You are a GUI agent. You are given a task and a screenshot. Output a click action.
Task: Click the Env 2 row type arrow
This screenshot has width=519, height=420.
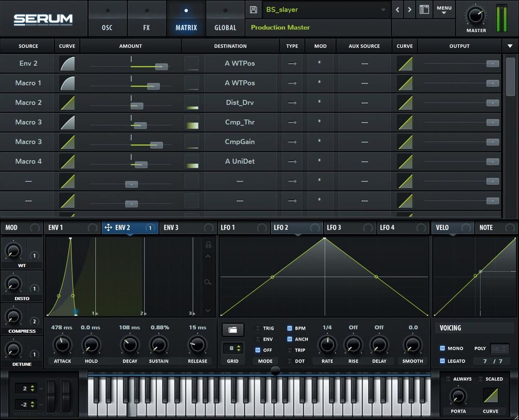coord(292,63)
